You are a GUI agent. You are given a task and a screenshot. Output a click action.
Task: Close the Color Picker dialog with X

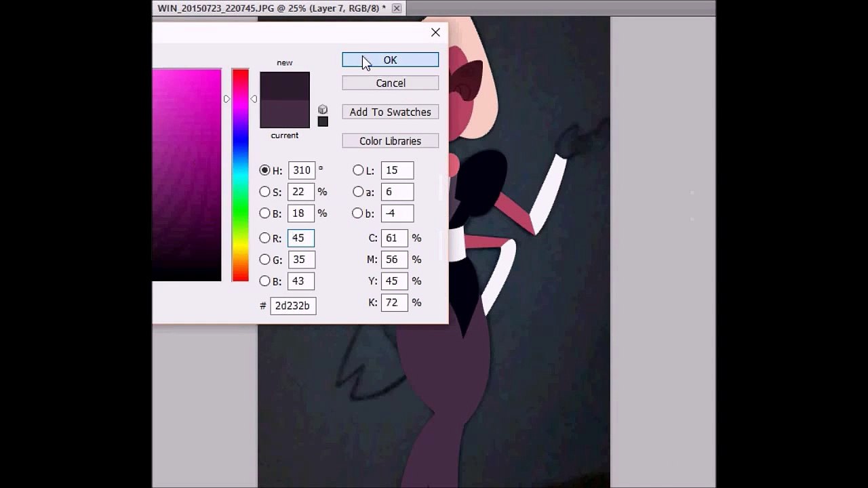[x=435, y=32]
